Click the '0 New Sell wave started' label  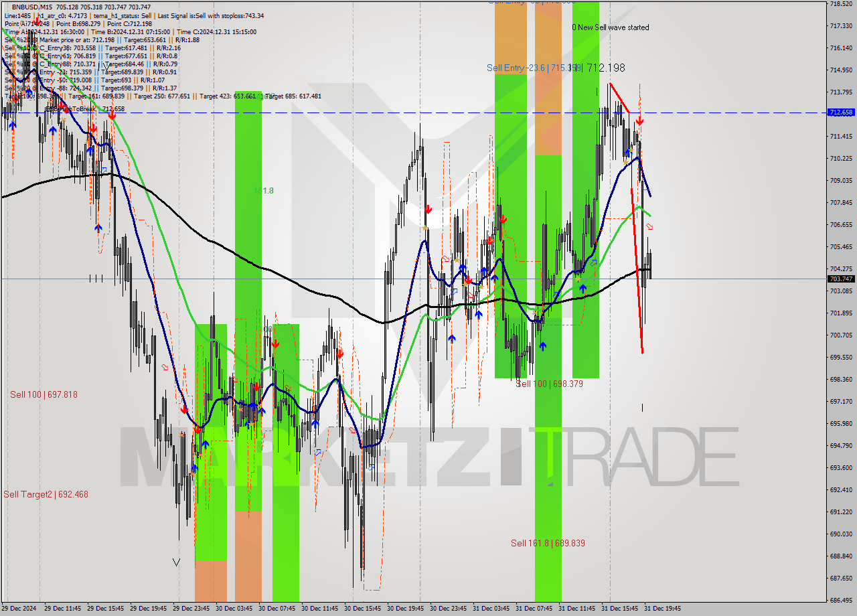610,27
